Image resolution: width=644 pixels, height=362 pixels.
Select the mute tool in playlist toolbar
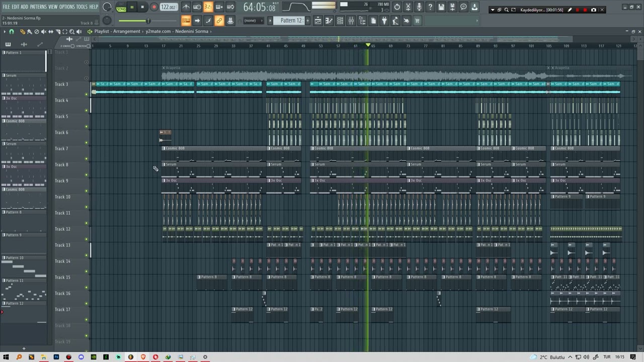[43, 32]
